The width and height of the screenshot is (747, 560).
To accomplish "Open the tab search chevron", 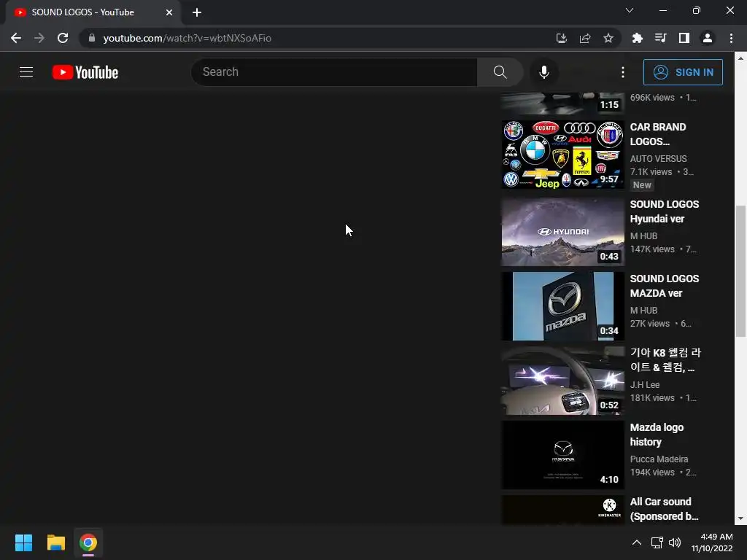I will click(x=630, y=10).
